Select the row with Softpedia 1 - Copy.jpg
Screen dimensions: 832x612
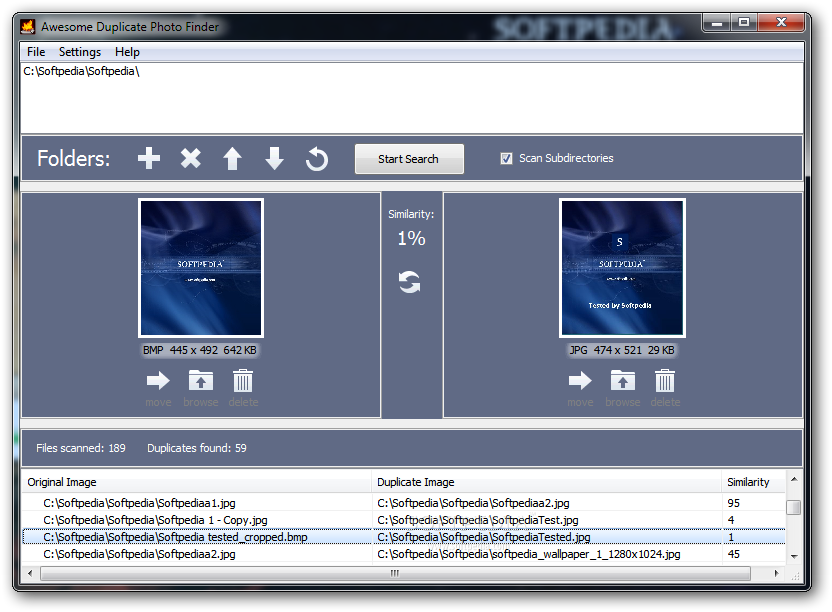coord(403,520)
